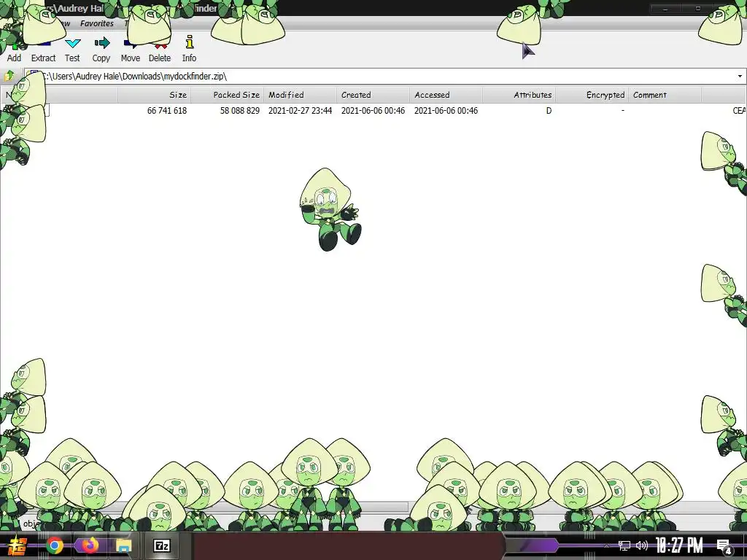Open Firefox from taskbar

(90, 545)
